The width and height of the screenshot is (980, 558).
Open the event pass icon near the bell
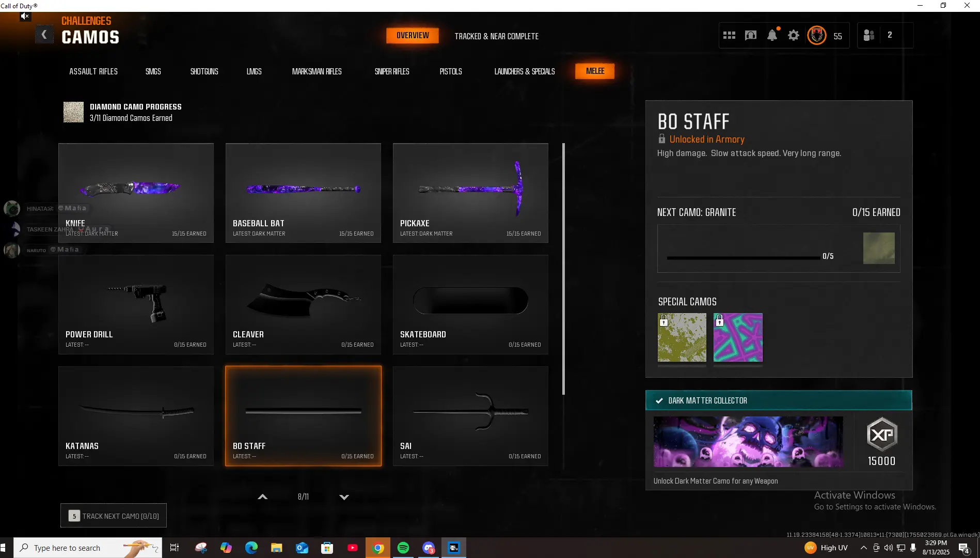(751, 36)
